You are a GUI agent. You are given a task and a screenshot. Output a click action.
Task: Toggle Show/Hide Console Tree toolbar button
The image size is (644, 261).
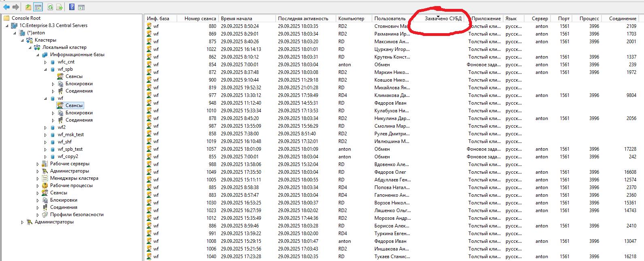pyautogui.click(x=38, y=7)
